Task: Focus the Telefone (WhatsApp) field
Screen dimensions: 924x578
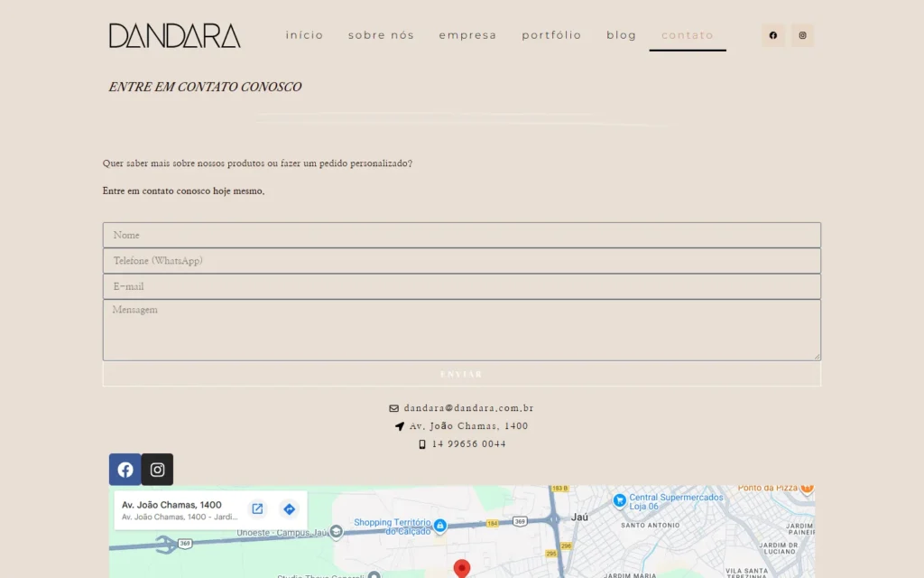Action: (x=462, y=261)
